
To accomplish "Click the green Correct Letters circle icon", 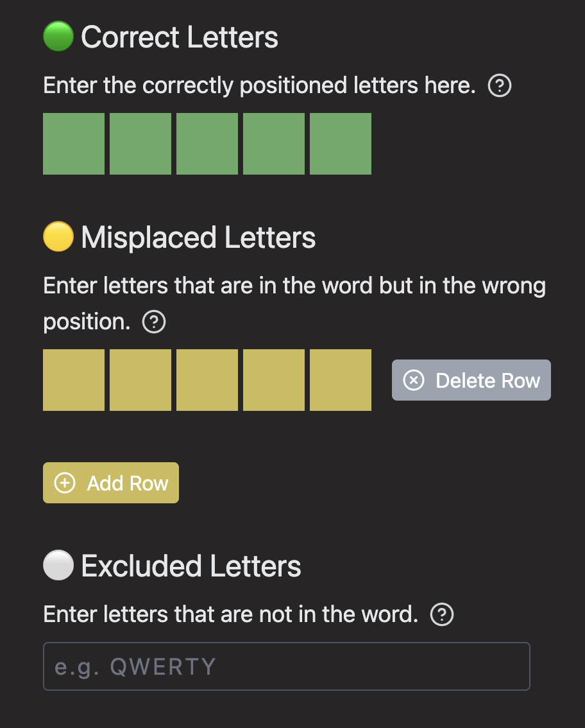I will point(58,37).
